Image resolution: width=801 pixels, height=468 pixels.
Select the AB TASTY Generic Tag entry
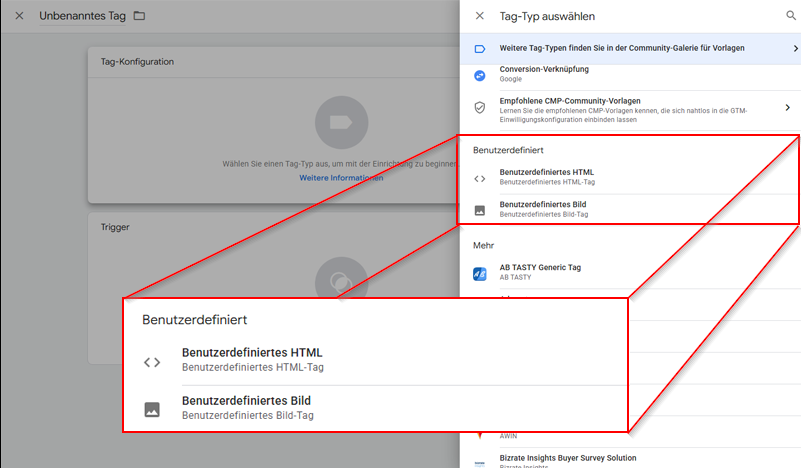[x=553, y=268]
